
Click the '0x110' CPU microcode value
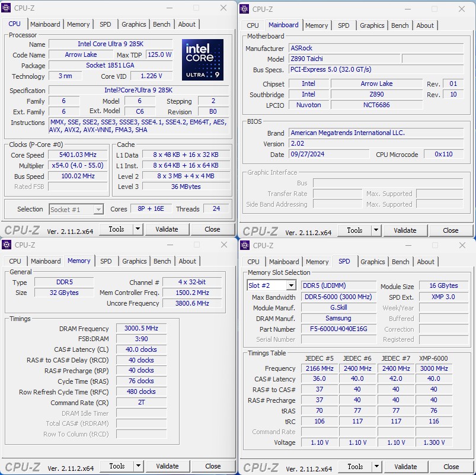click(443, 154)
